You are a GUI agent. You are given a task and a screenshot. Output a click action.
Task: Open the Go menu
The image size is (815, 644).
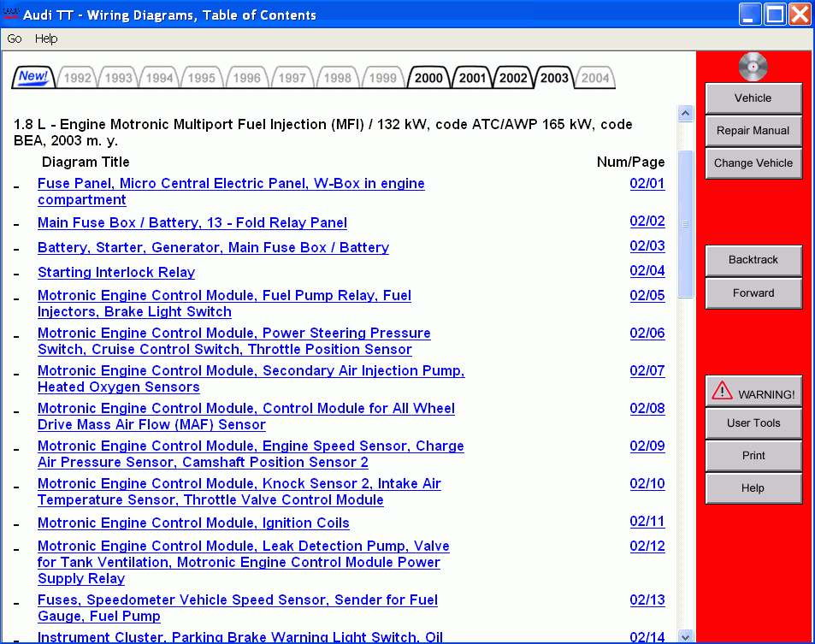[x=14, y=38]
